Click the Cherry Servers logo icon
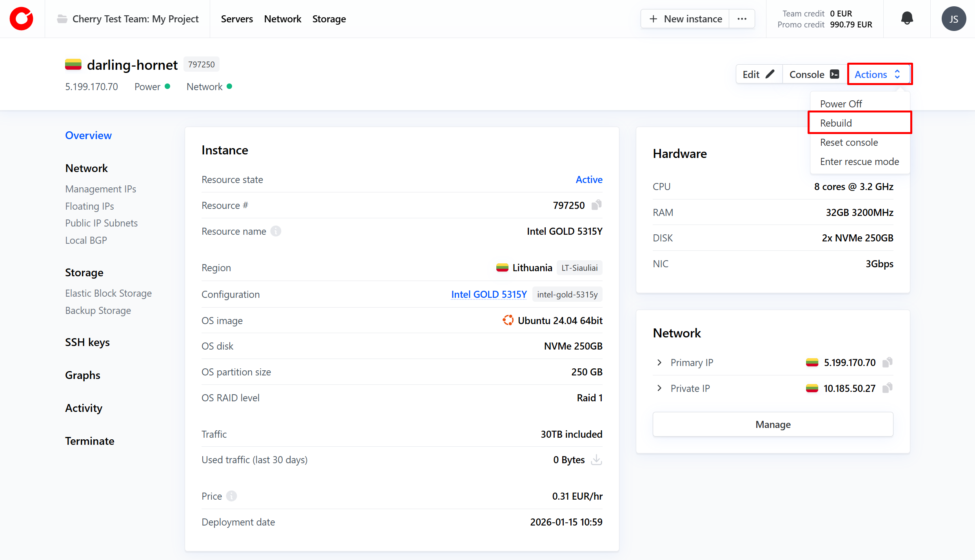 [x=22, y=19]
